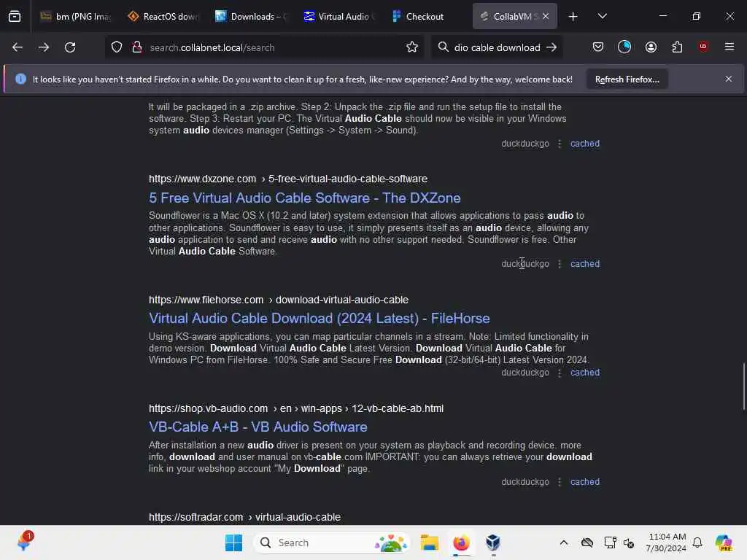The image size is (747, 560).
Task: Click the muted volume tray icon
Action: (629, 542)
